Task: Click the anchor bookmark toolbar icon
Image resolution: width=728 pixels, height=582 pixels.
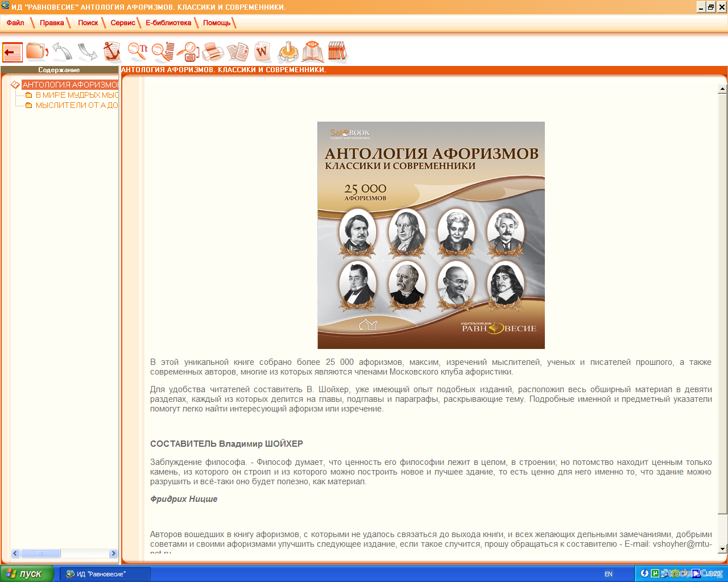Action: click(x=113, y=52)
